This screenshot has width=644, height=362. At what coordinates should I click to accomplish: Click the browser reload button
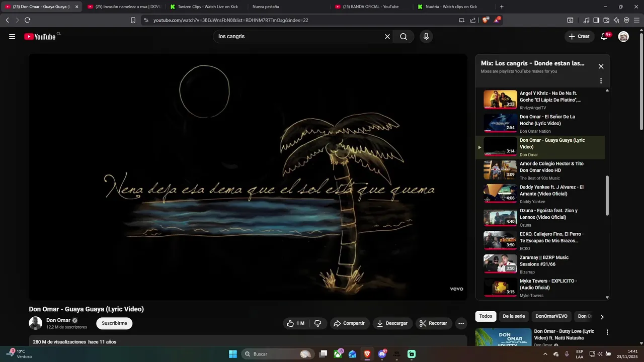click(x=27, y=20)
